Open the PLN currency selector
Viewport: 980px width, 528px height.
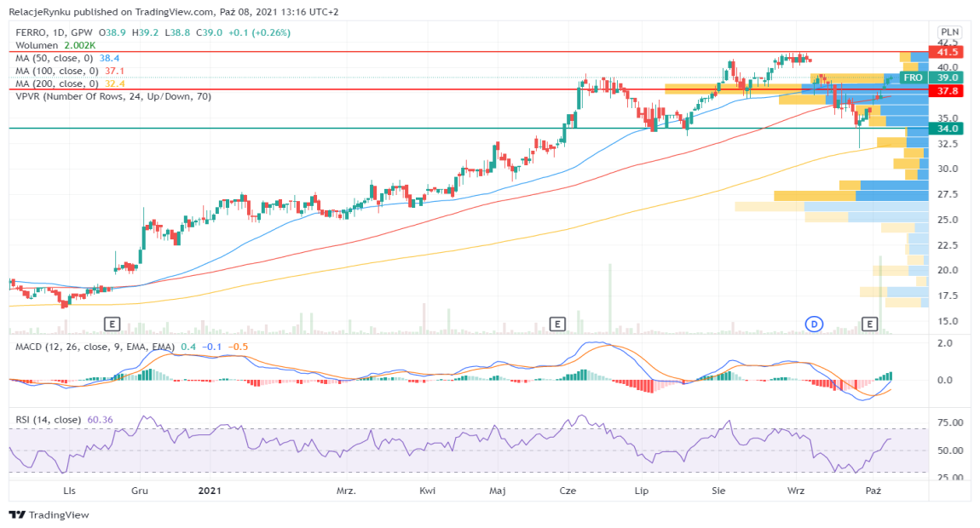(949, 31)
